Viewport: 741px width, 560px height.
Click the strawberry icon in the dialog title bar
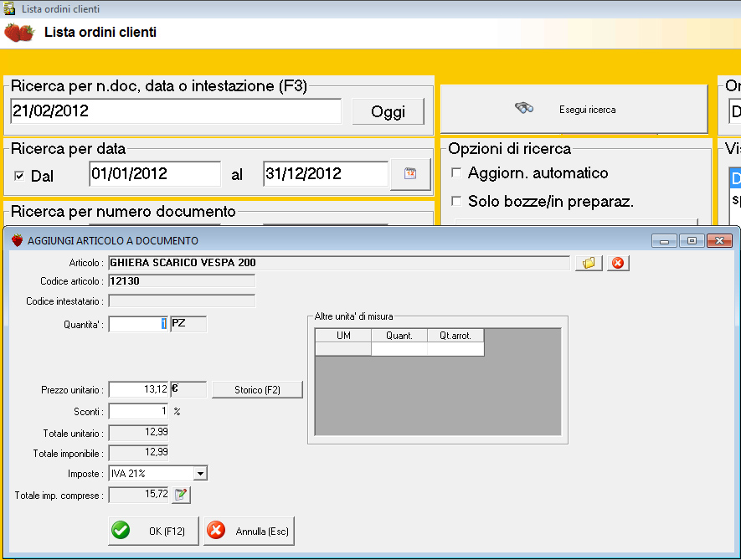click(x=17, y=240)
